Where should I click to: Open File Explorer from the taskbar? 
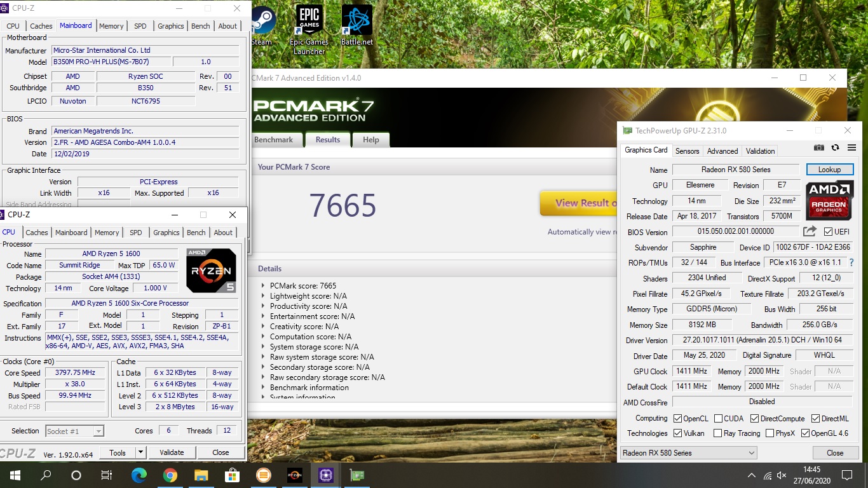(201, 475)
